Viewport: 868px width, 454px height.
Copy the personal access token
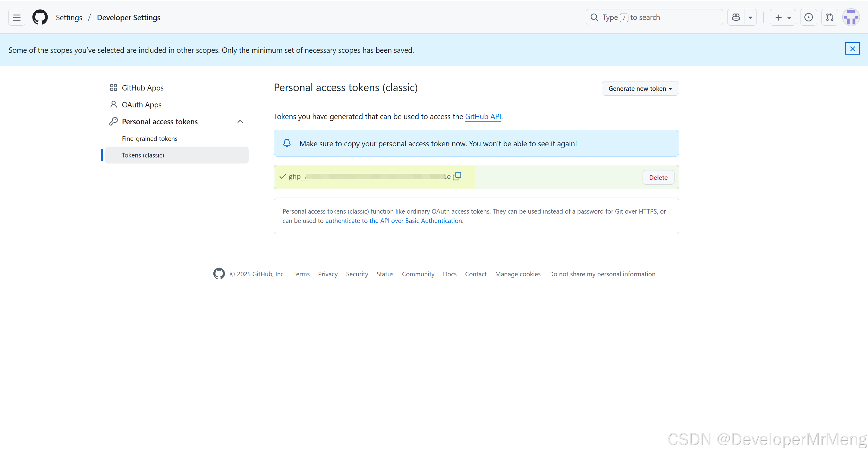[x=457, y=176]
